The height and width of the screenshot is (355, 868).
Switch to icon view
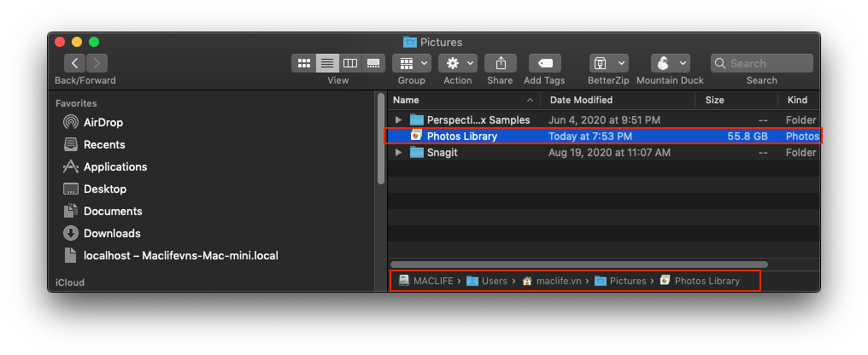pos(303,63)
